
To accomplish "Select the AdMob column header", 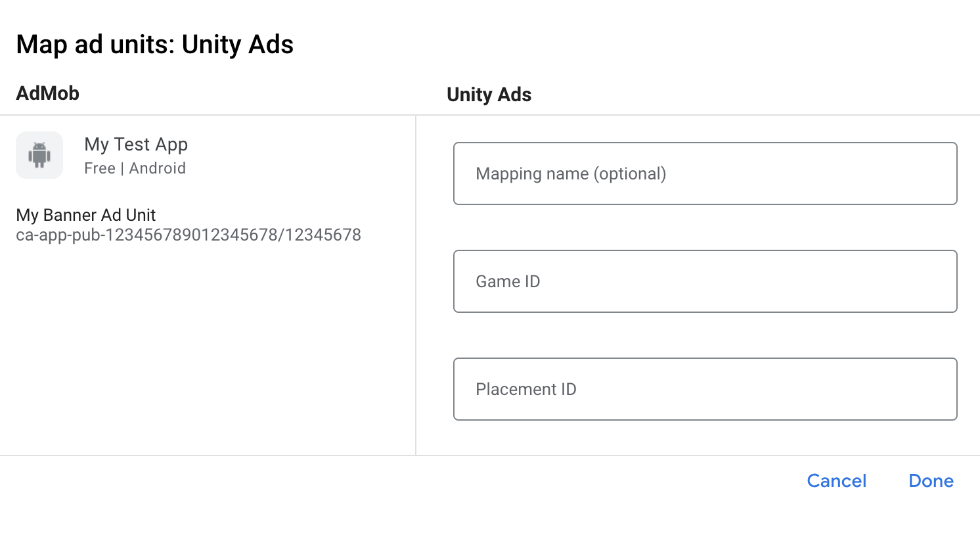I will click(x=47, y=93).
